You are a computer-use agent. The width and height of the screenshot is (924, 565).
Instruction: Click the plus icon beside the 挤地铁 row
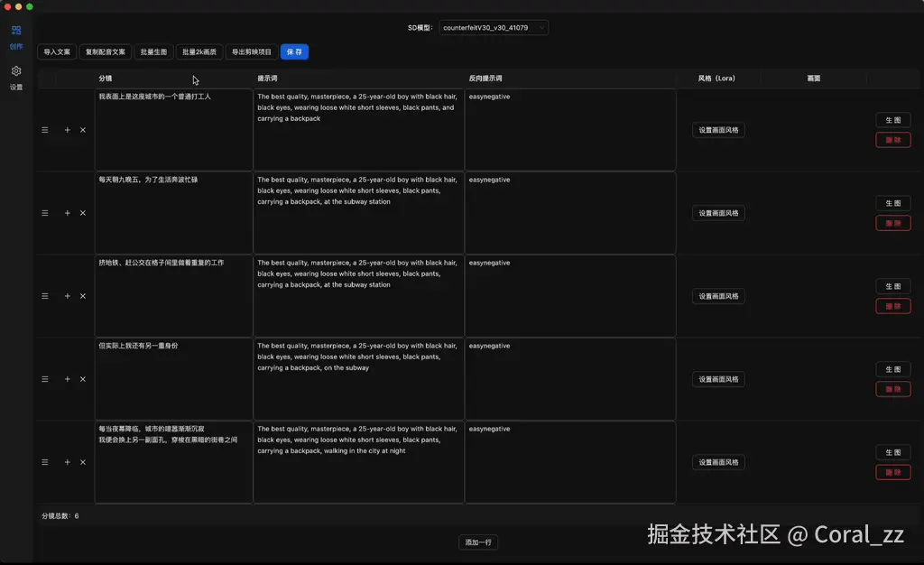tap(67, 296)
